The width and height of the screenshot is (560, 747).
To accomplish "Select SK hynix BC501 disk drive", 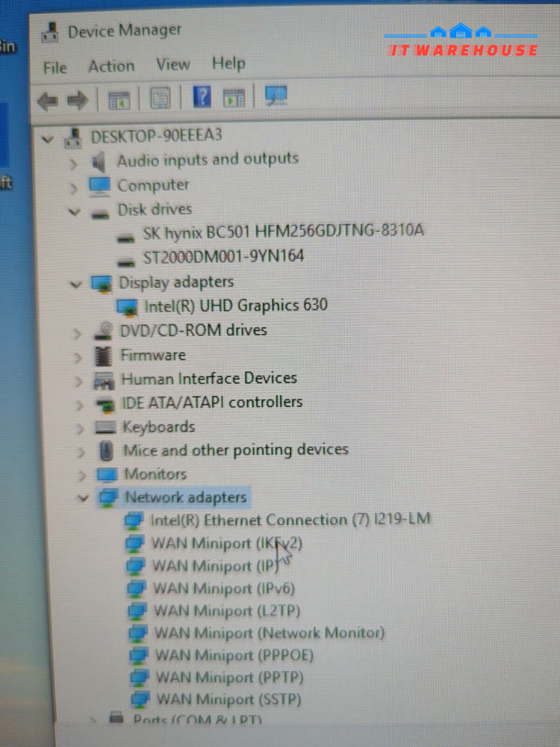I will click(282, 231).
